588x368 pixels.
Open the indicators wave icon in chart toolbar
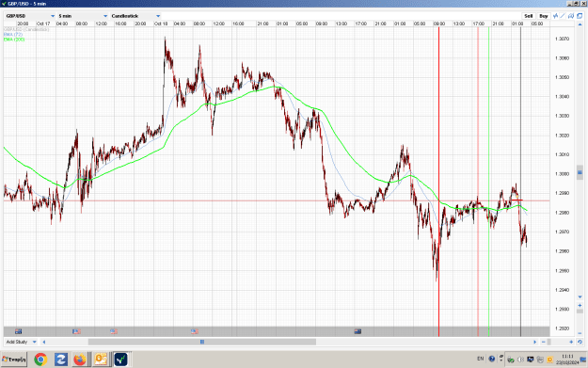coord(555,16)
